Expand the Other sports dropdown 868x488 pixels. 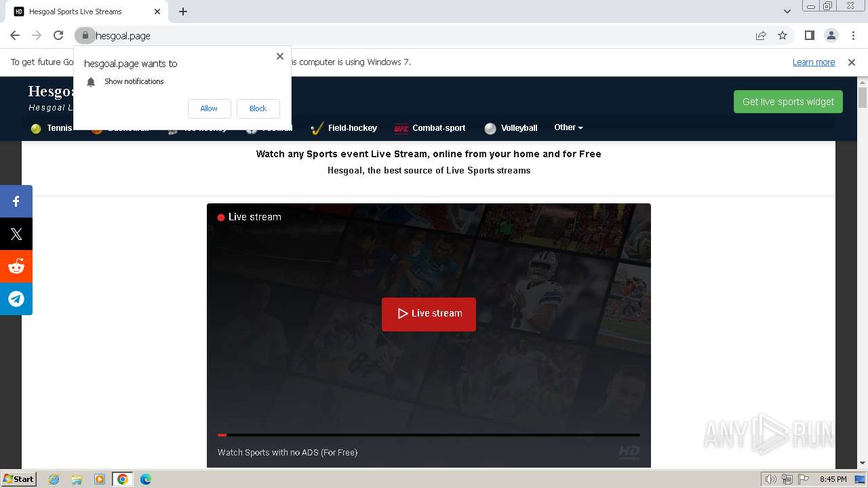(x=568, y=127)
